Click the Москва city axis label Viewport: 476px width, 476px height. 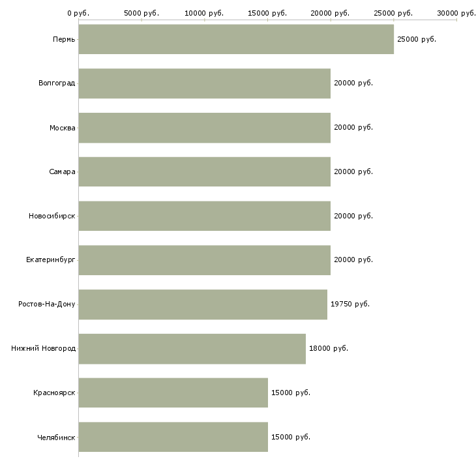[63, 128]
